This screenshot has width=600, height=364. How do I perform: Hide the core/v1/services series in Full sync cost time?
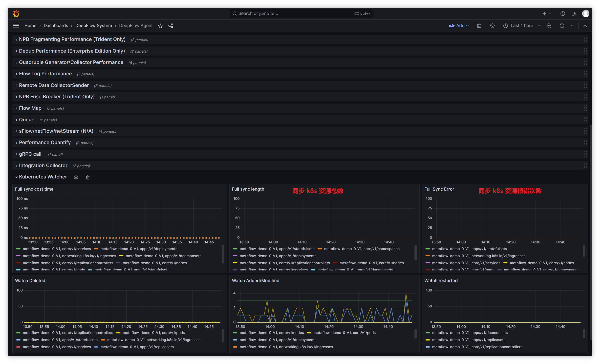pyautogui.click(x=57, y=249)
